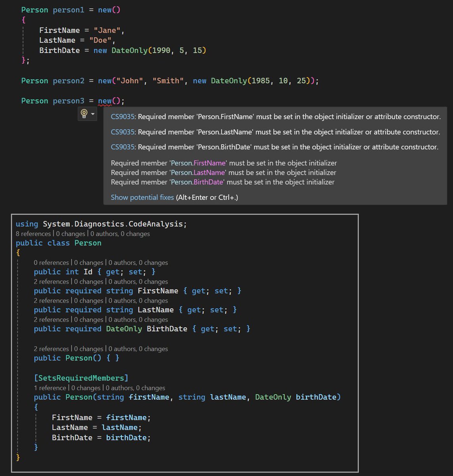Image resolution: width=453 pixels, height=476 pixels.
Task: Click the 'Id' property name
Action: click(x=88, y=272)
